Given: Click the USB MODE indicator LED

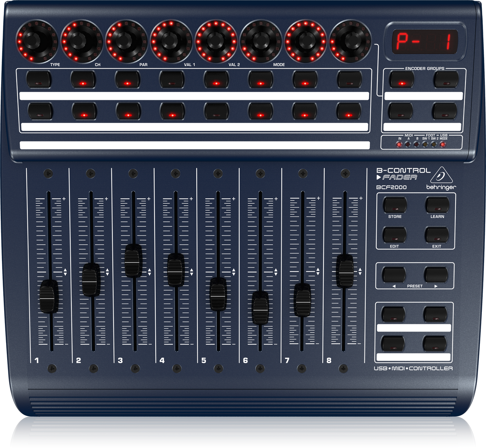Looking at the screenshot, I should (x=443, y=145).
